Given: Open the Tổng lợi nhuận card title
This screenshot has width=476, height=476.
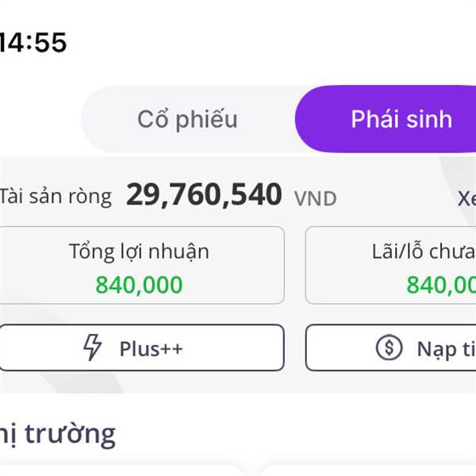Looking at the screenshot, I should (139, 252).
